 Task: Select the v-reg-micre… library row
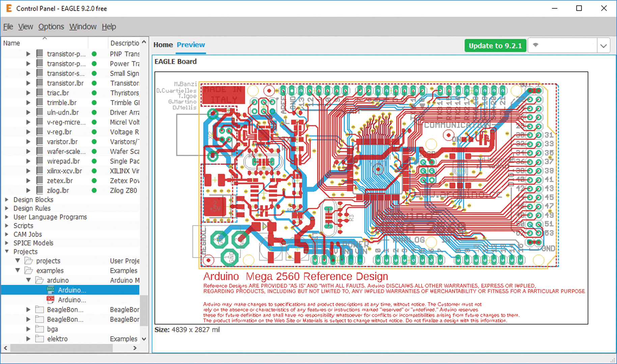click(71, 122)
